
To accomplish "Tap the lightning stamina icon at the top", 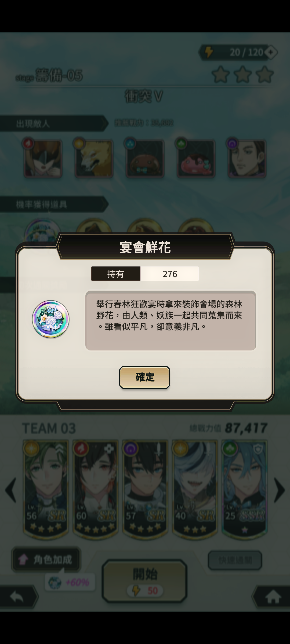I will pyautogui.click(x=209, y=52).
